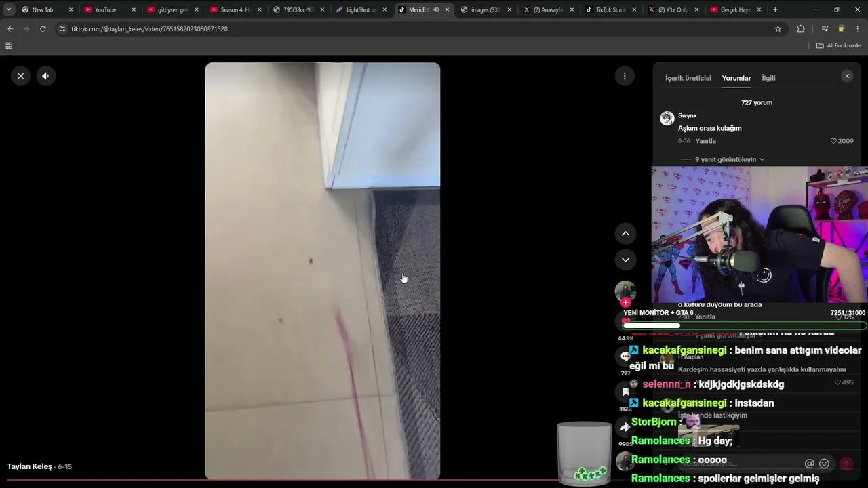View site information beside the address
Screen dimensions: 868x488
[x=62, y=29]
